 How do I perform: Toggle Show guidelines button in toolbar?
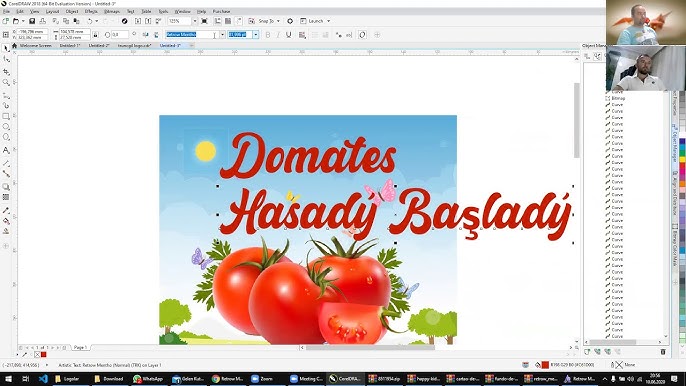238,21
